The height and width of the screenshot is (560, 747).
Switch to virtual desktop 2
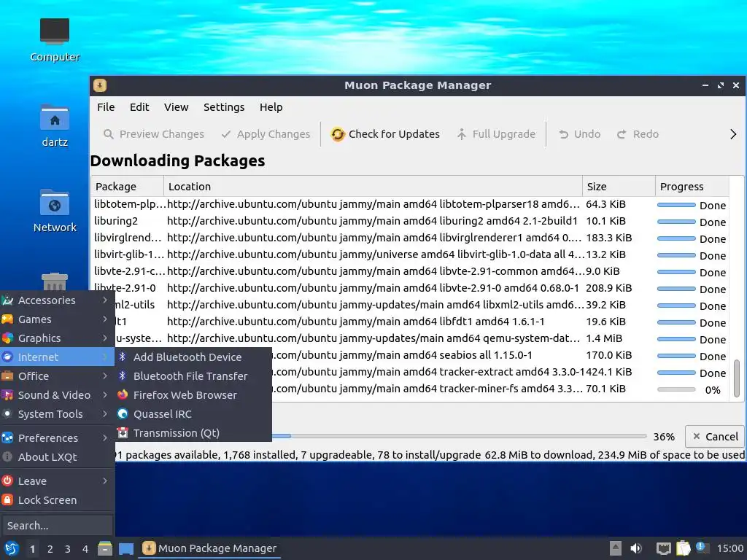(50, 549)
